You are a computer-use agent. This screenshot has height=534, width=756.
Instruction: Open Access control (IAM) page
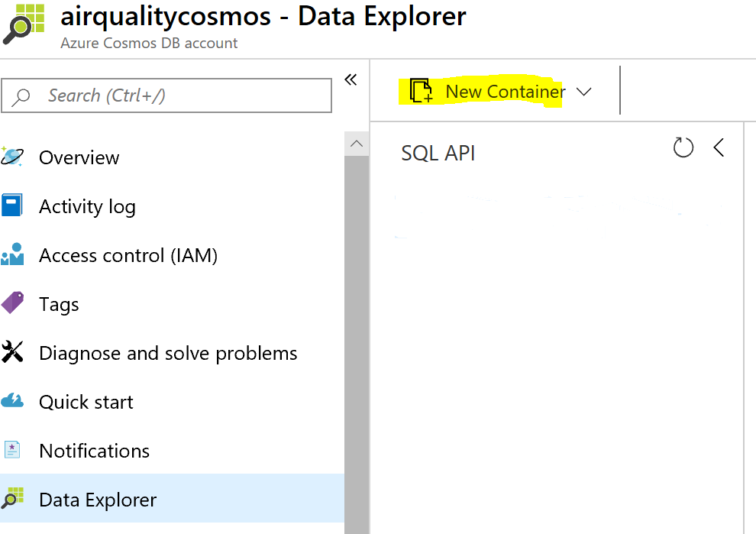click(128, 255)
